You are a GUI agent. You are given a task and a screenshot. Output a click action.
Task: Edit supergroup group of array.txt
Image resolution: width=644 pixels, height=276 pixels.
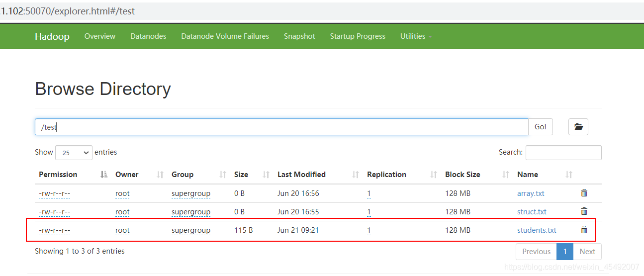191,193
